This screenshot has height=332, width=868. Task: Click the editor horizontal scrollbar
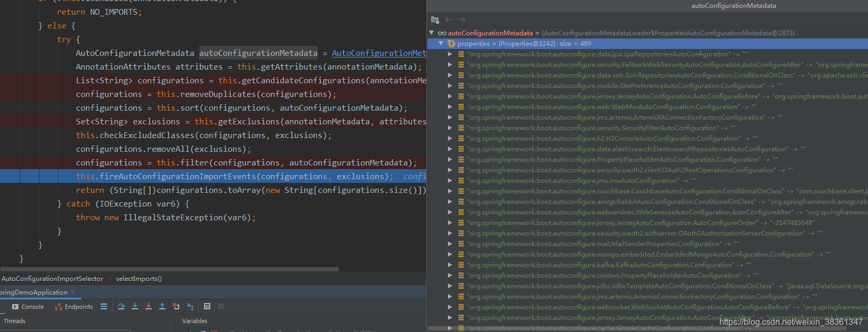coord(169,269)
